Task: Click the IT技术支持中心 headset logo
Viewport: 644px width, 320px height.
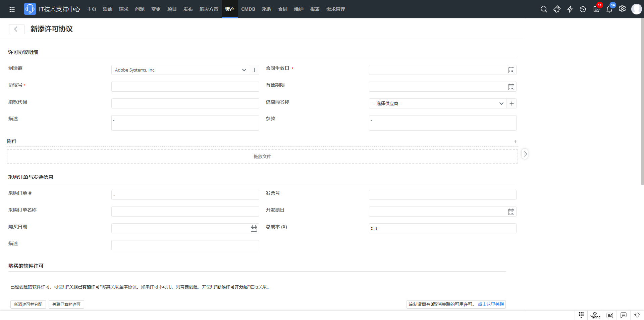Action: pyautogui.click(x=30, y=9)
